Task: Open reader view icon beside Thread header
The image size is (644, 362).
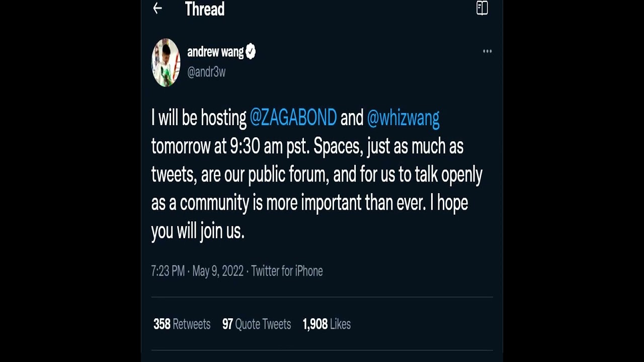Action: 482,8
